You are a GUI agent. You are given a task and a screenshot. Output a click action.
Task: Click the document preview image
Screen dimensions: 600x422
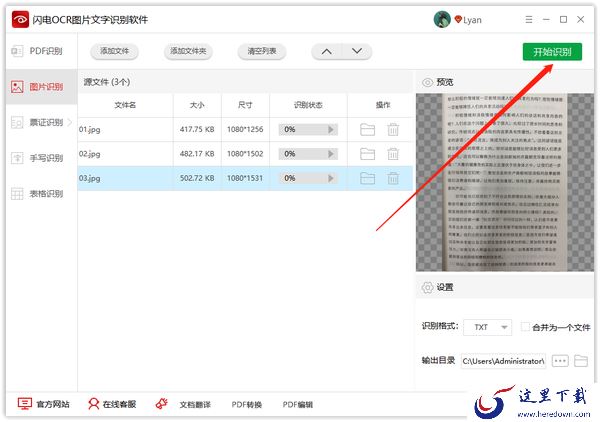click(505, 182)
